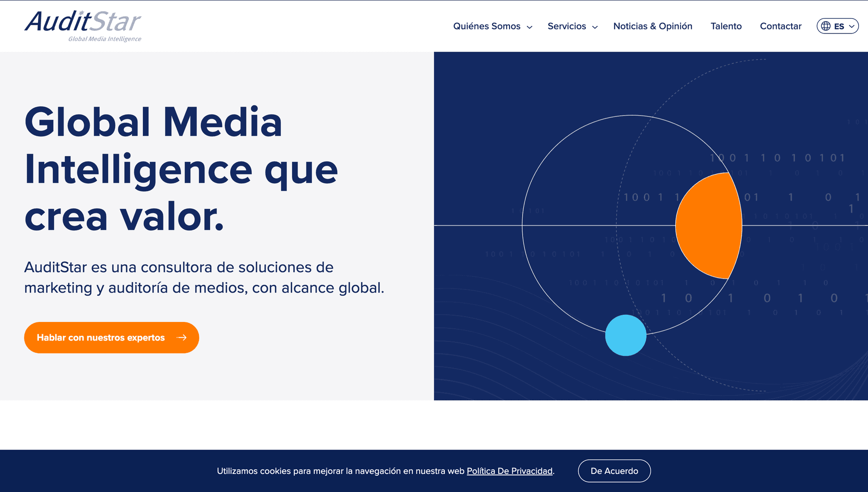The width and height of the screenshot is (868, 492).
Task: Go to Noticias & Opinión
Action: click(653, 26)
